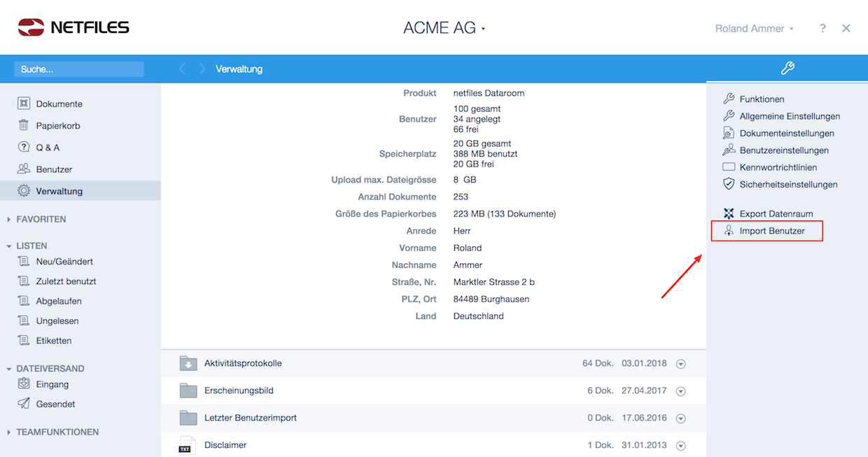
Task: Open Kennwortrichtlinien settings
Action: pyautogui.click(x=778, y=167)
